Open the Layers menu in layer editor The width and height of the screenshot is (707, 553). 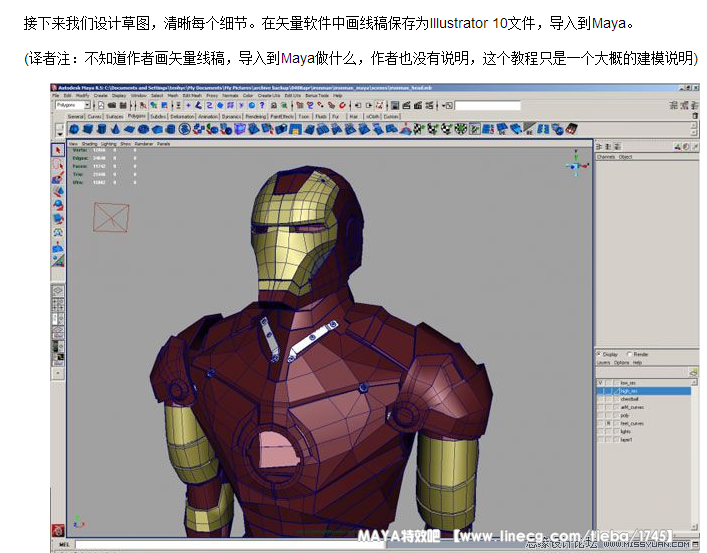tap(603, 363)
